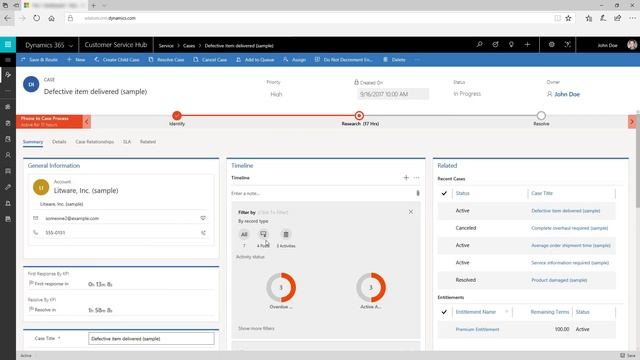Click the next stage arrow at right of process bar
The width and height of the screenshot is (640, 360).
632,122
